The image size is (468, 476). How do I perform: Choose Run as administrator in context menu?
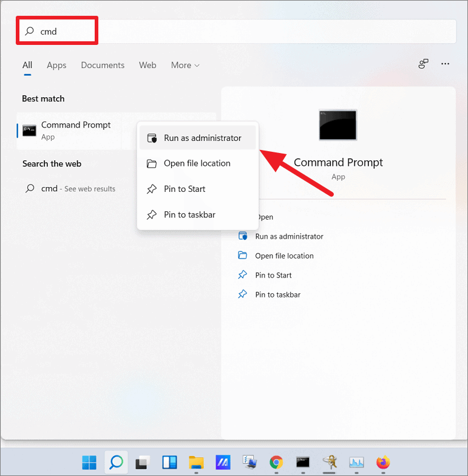pos(198,138)
